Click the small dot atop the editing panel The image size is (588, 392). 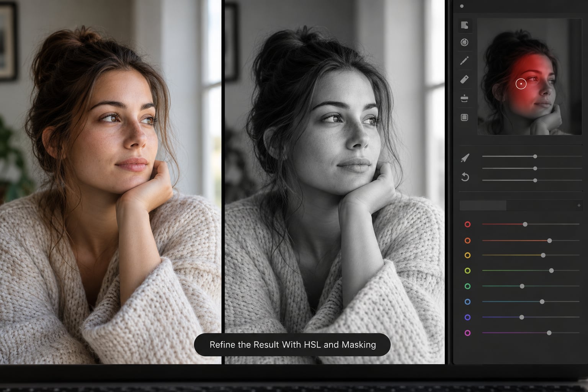462,6
